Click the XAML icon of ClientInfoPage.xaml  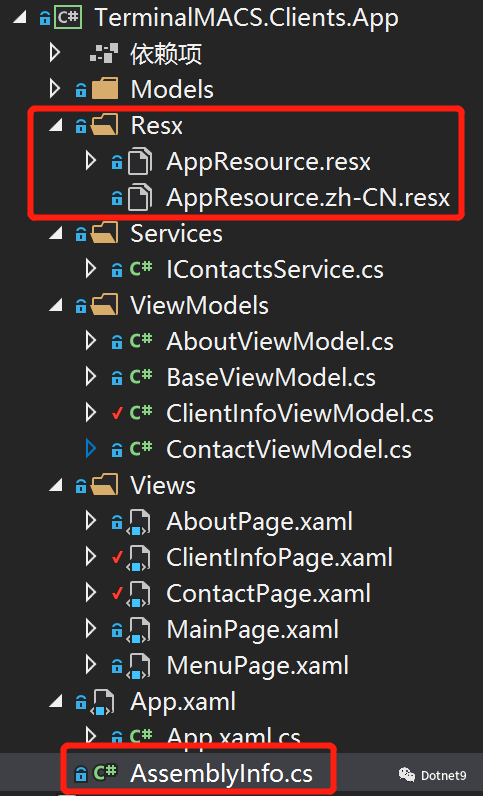[139, 558]
